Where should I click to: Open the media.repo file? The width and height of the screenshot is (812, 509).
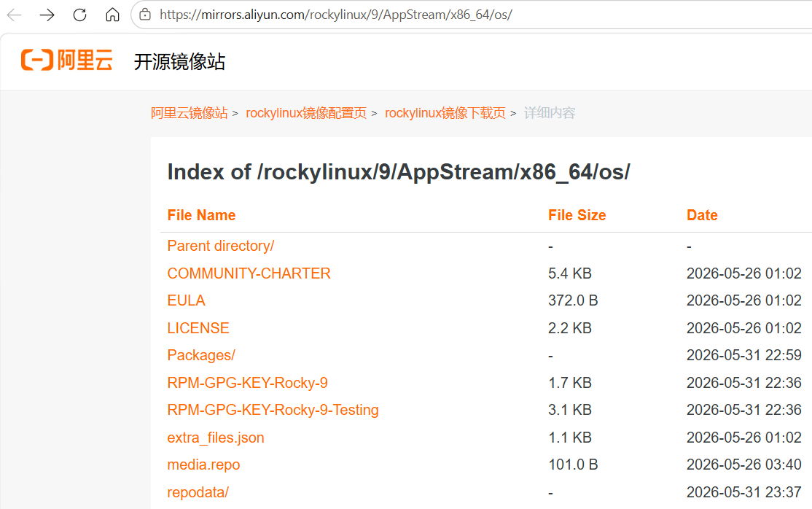click(x=203, y=465)
